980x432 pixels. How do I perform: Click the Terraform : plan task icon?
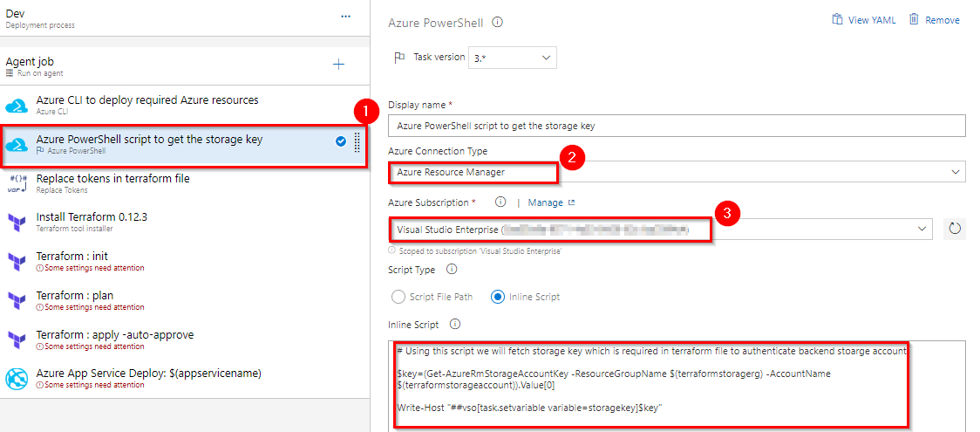point(17,301)
